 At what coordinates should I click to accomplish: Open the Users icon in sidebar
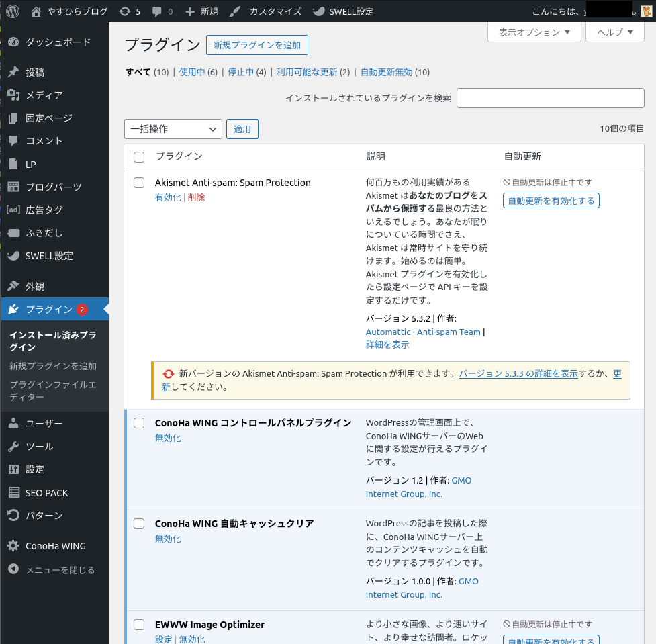pyautogui.click(x=13, y=424)
